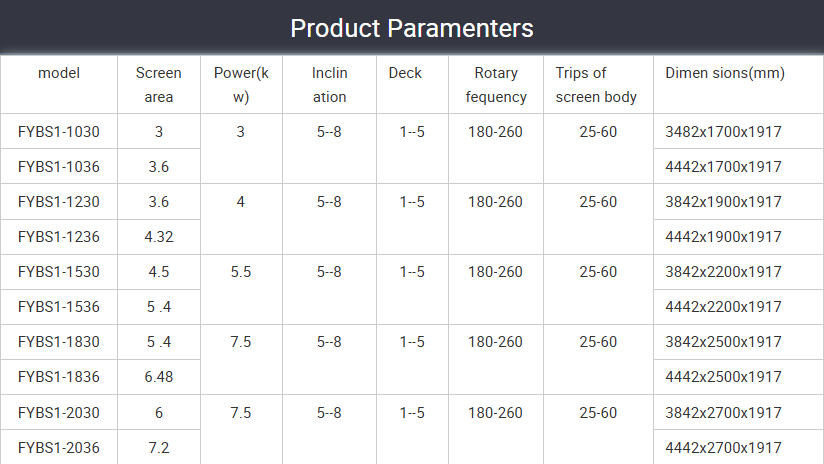Viewport: 824px width, 464px height.
Task: Select the model column header
Action: pyautogui.click(x=59, y=73)
